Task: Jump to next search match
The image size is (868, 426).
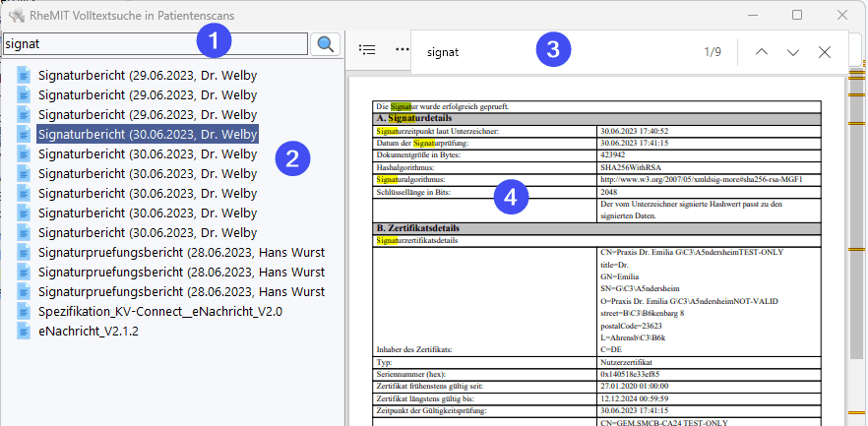Action: (x=793, y=52)
